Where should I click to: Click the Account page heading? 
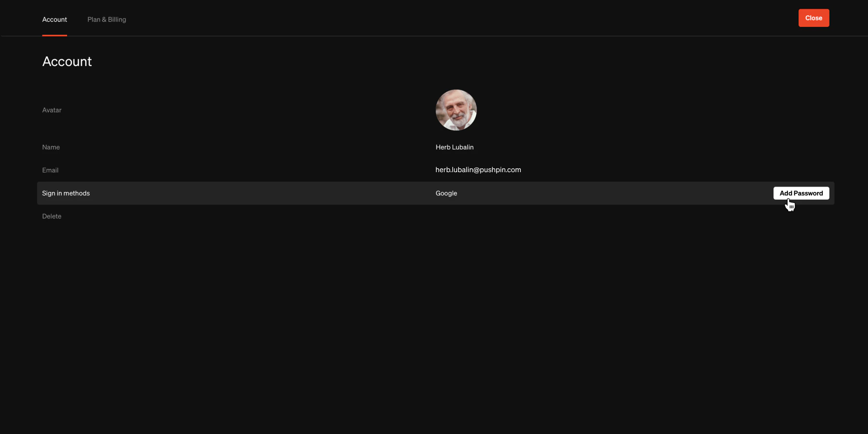pos(67,61)
